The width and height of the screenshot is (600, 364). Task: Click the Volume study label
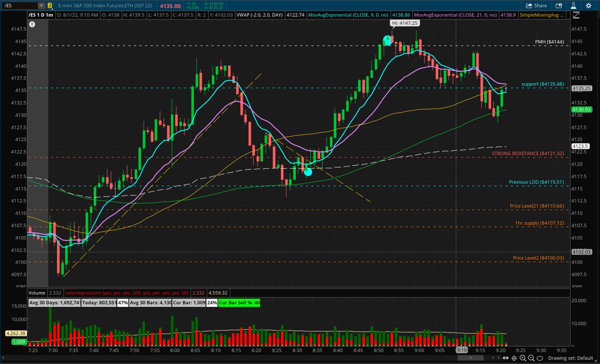[x=37, y=292]
